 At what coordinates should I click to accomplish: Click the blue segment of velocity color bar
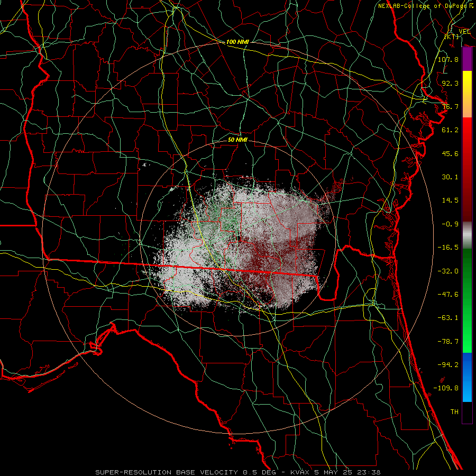click(467, 377)
